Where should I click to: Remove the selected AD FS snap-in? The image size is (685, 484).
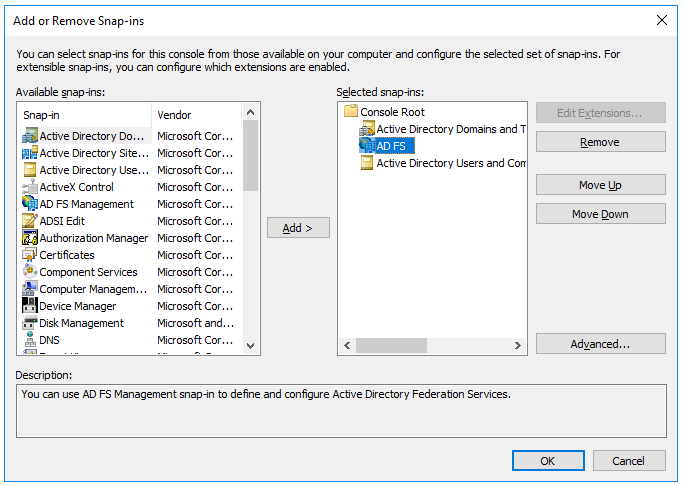click(600, 143)
